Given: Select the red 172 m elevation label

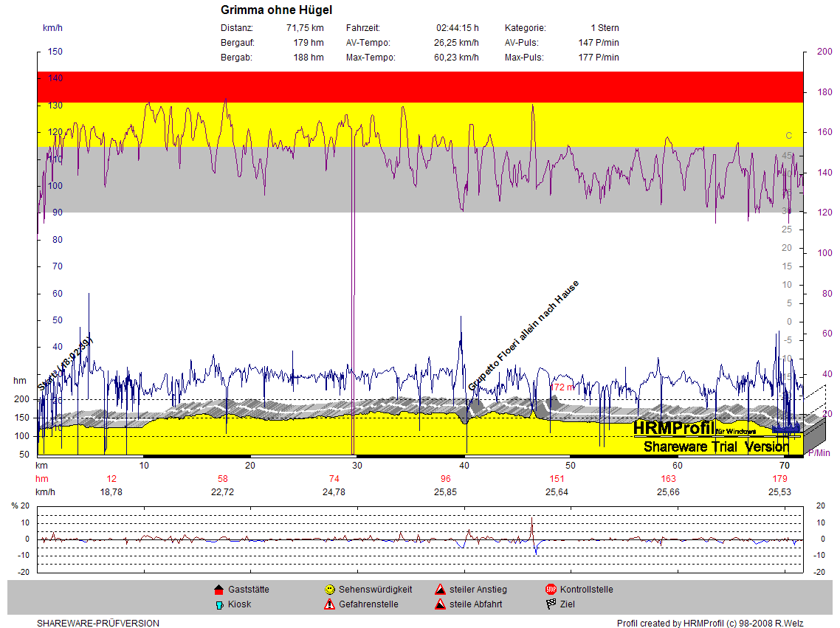Looking at the screenshot, I should [562, 387].
